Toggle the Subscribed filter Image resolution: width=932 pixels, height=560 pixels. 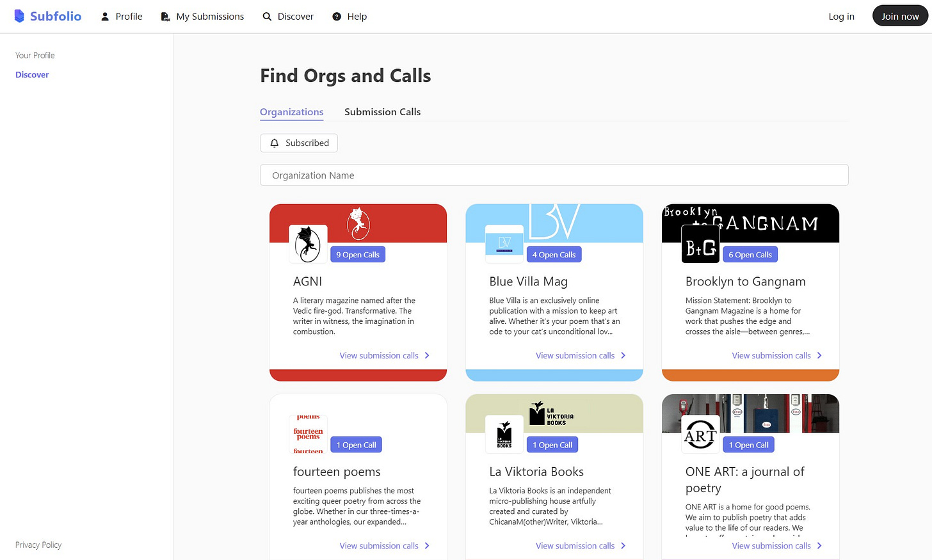(x=299, y=143)
